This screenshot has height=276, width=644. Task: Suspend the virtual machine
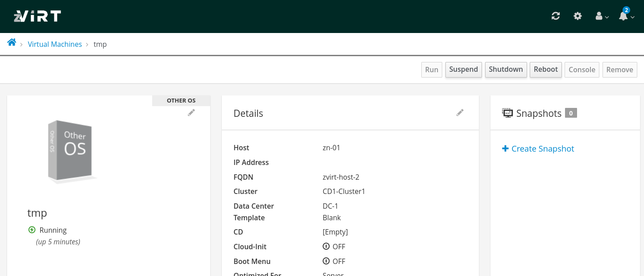pyautogui.click(x=463, y=70)
